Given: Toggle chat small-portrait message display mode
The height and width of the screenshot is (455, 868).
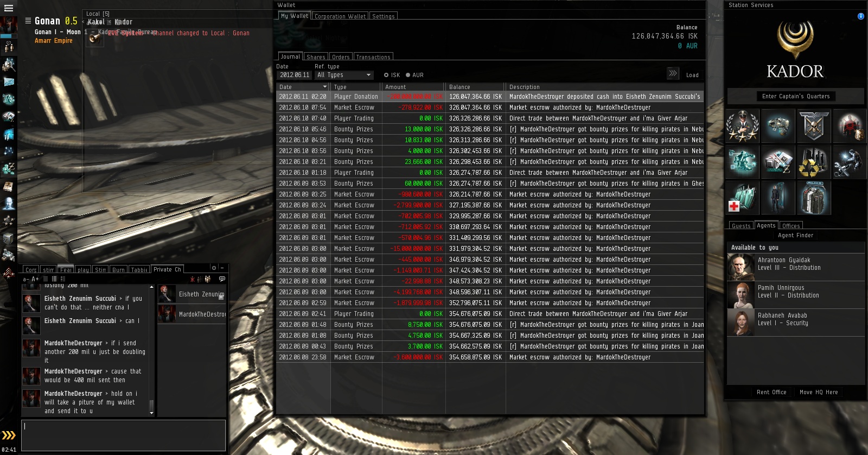Looking at the screenshot, I should click(54, 279).
